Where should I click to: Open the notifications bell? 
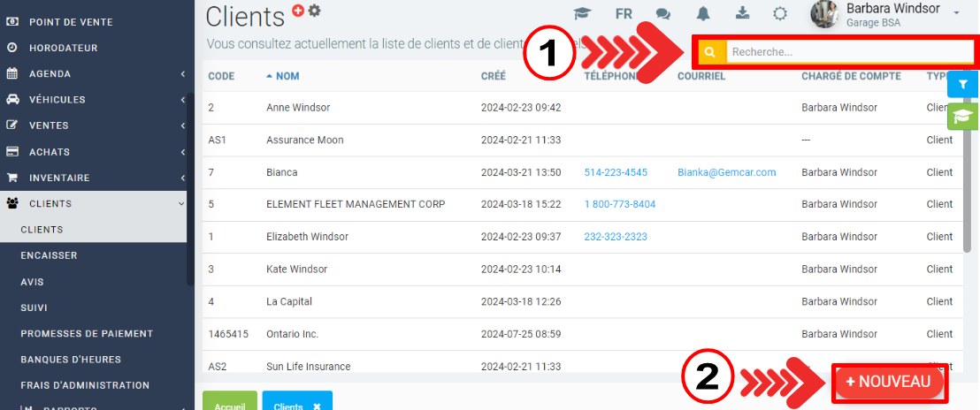tap(703, 13)
